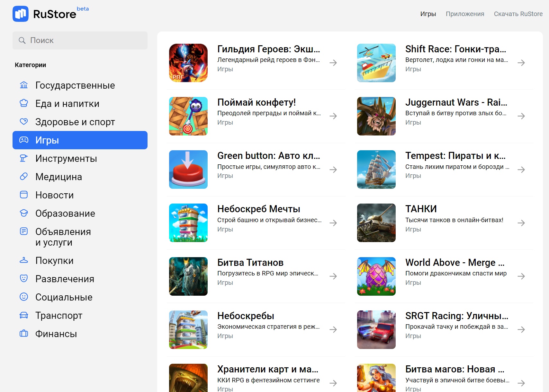
Task: Focus the Поиск search field
Action: (x=80, y=40)
